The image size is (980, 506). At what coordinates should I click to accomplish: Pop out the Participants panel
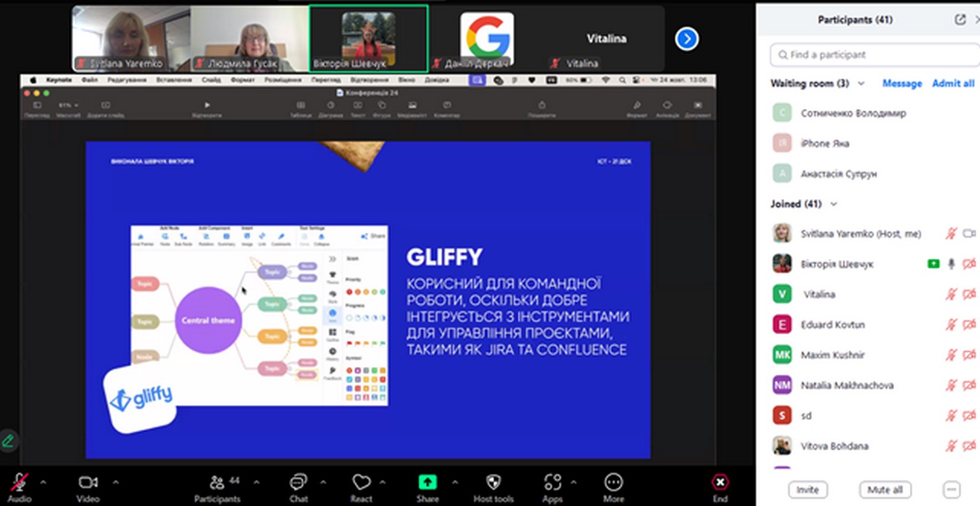click(x=960, y=20)
